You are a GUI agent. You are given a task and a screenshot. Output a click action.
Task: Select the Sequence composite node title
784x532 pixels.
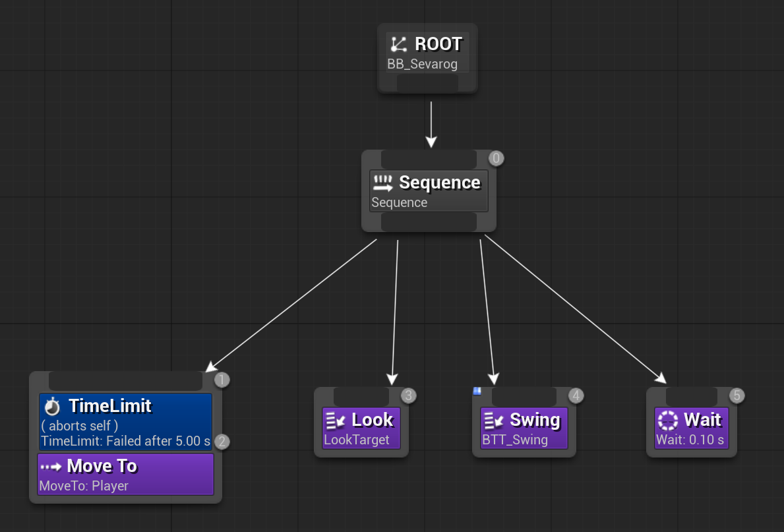tap(440, 183)
